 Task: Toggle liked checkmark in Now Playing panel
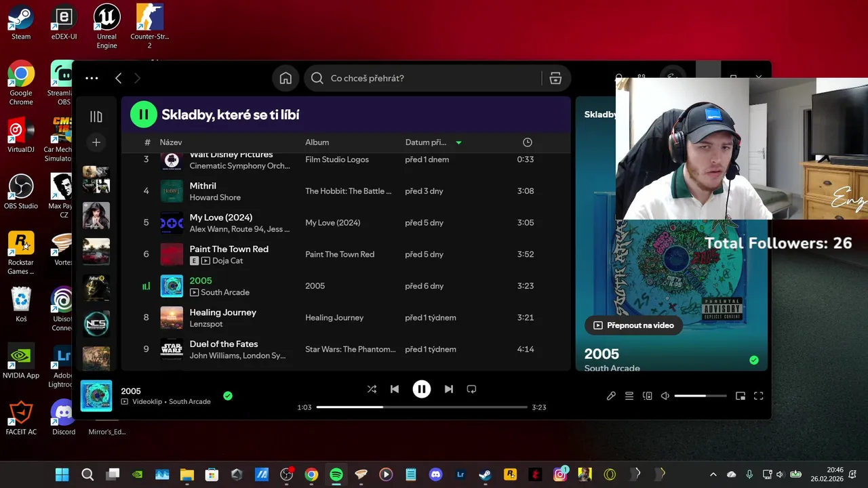click(x=754, y=360)
